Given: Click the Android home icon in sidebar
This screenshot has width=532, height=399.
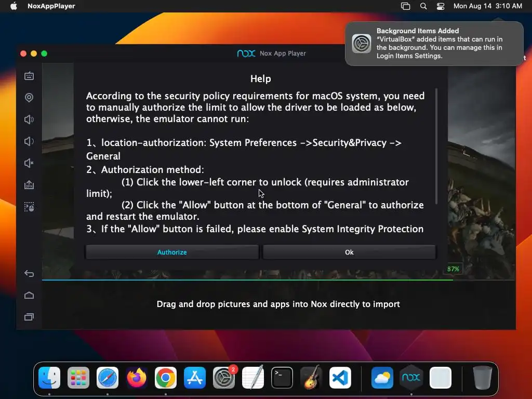Looking at the screenshot, I should point(29,295).
